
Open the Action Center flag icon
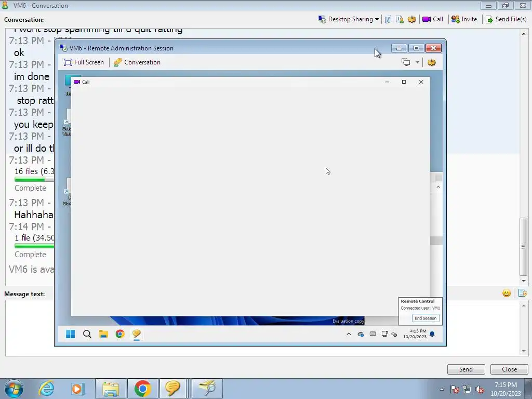point(454,390)
